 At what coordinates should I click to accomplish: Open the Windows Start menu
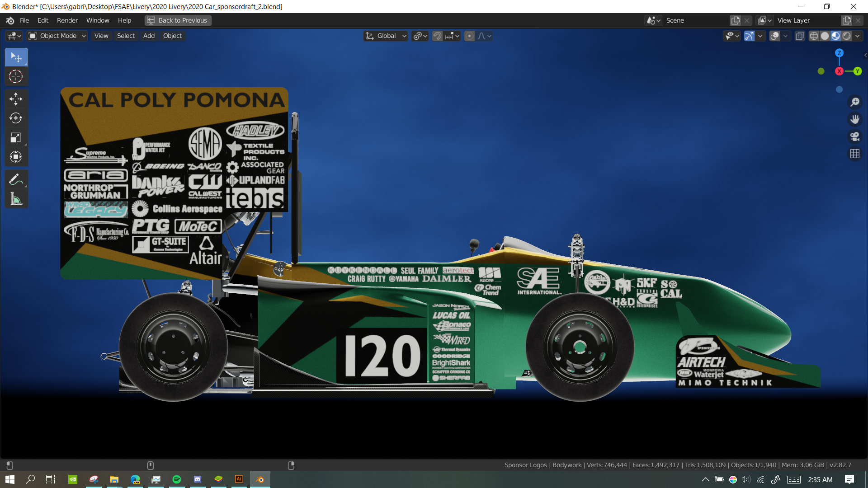tap(10, 479)
